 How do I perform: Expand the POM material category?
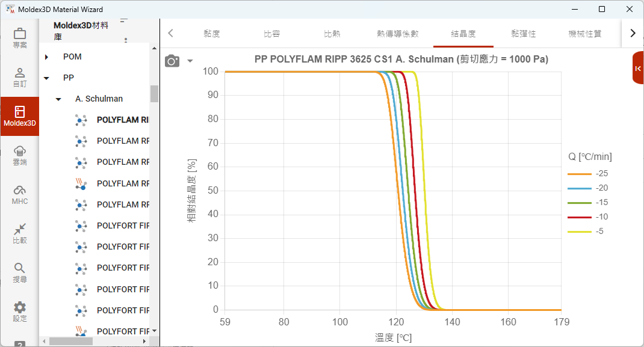(48, 56)
